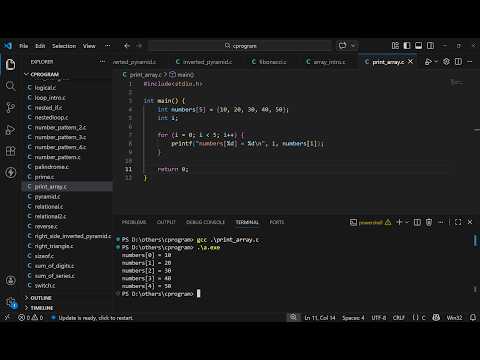Open the Copilot chat icon in title bar
The image size is (480, 360).
[342, 46]
